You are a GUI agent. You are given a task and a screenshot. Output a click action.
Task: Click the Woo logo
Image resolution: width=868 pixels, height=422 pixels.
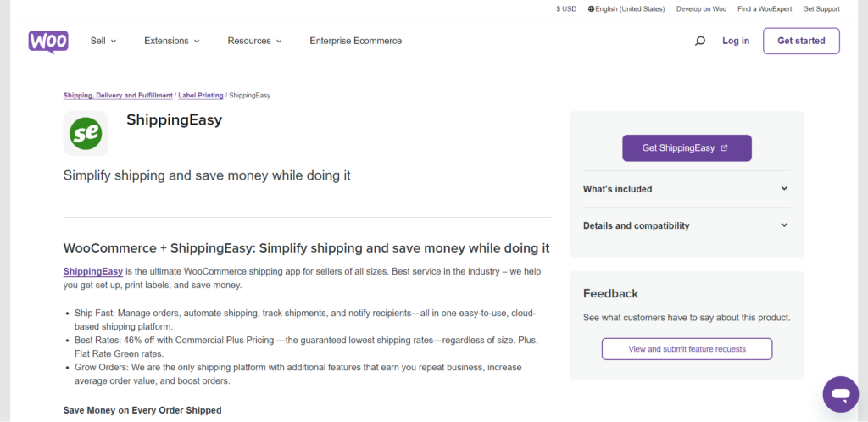pos(48,42)
